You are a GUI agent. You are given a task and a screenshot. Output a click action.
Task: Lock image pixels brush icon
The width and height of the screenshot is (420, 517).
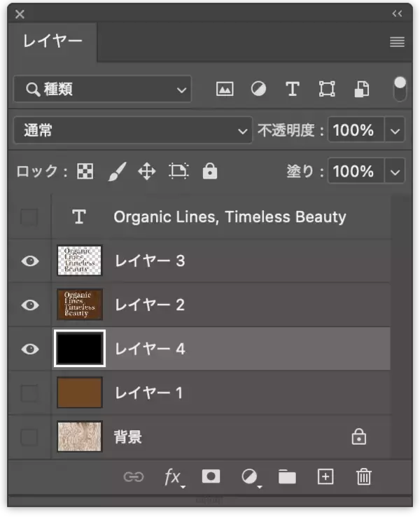tap(118, 172)
